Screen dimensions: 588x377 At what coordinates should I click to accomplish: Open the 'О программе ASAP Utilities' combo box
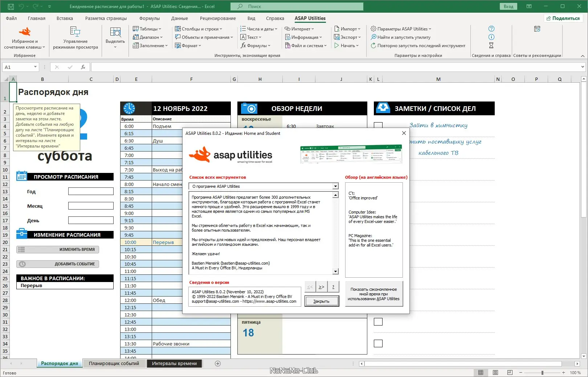pyautogui.click(x=264, y=186)
